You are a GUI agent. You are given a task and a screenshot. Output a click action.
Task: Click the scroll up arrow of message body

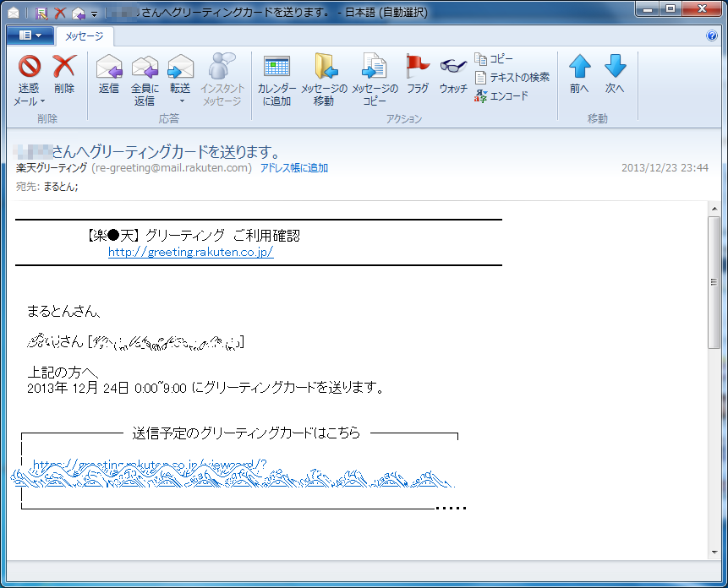[714, 209]
